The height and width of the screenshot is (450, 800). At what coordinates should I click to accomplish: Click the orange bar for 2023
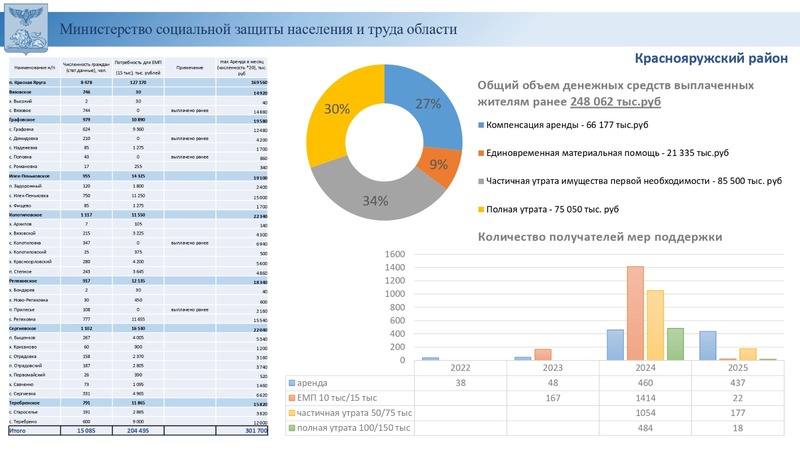(543, 355)
